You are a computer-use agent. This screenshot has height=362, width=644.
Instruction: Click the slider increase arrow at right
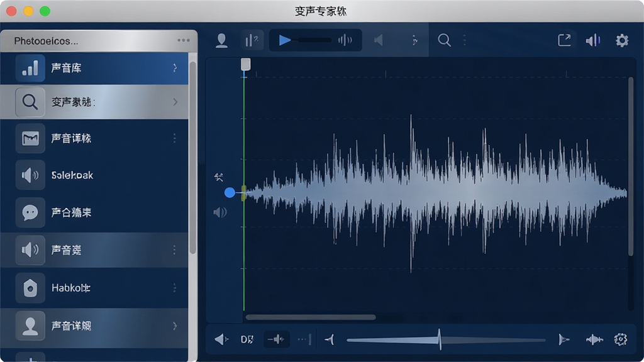point(564,339)
